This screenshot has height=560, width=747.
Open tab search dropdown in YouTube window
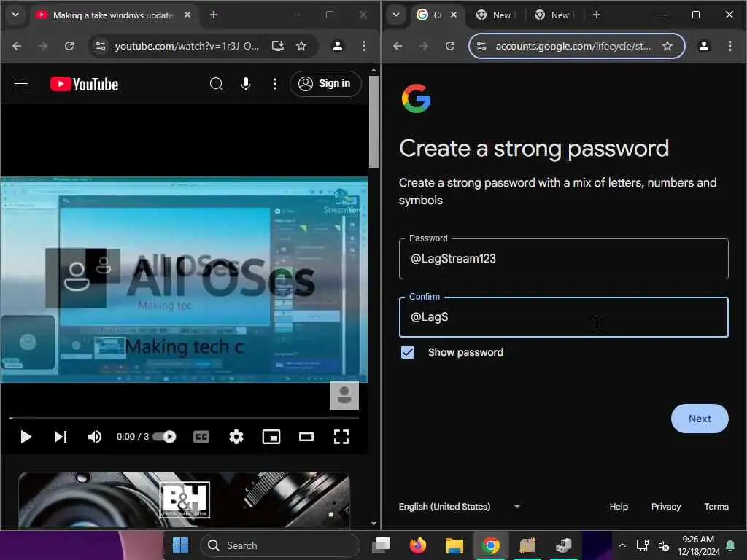[x=15, y=15]
